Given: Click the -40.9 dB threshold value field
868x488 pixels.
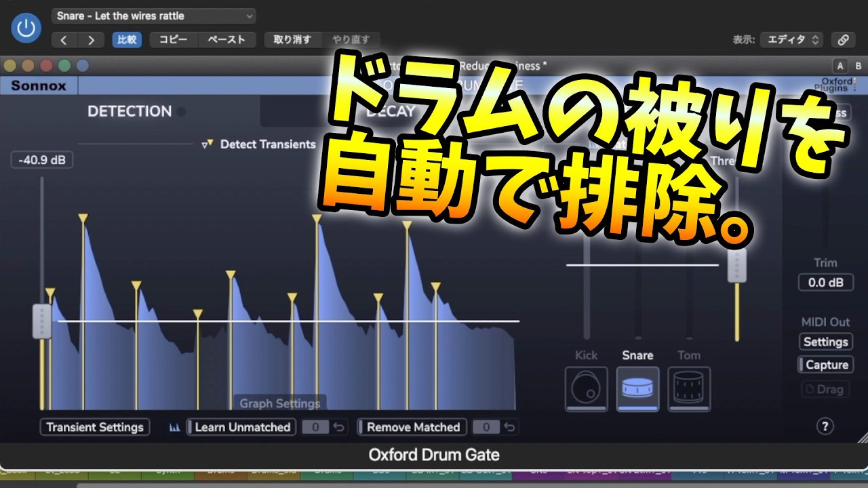Looking at the screenshot, I should point(42,161).
